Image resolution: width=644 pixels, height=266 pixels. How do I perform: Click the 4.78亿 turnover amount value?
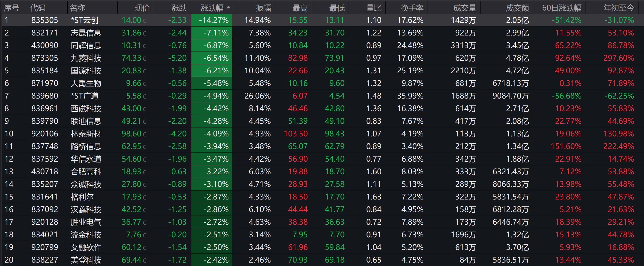click(x=517, y=58)
